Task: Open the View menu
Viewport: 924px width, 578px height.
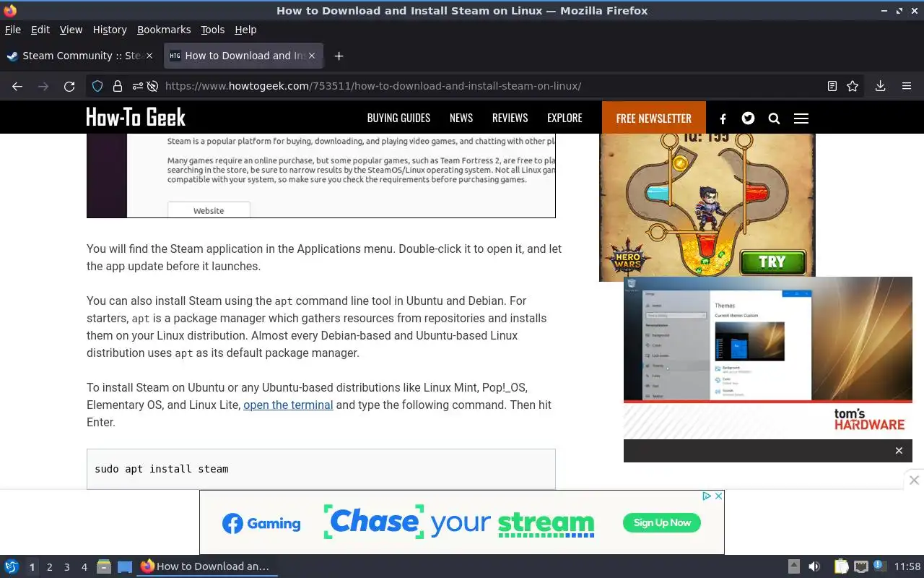Action: click(71, 30)
